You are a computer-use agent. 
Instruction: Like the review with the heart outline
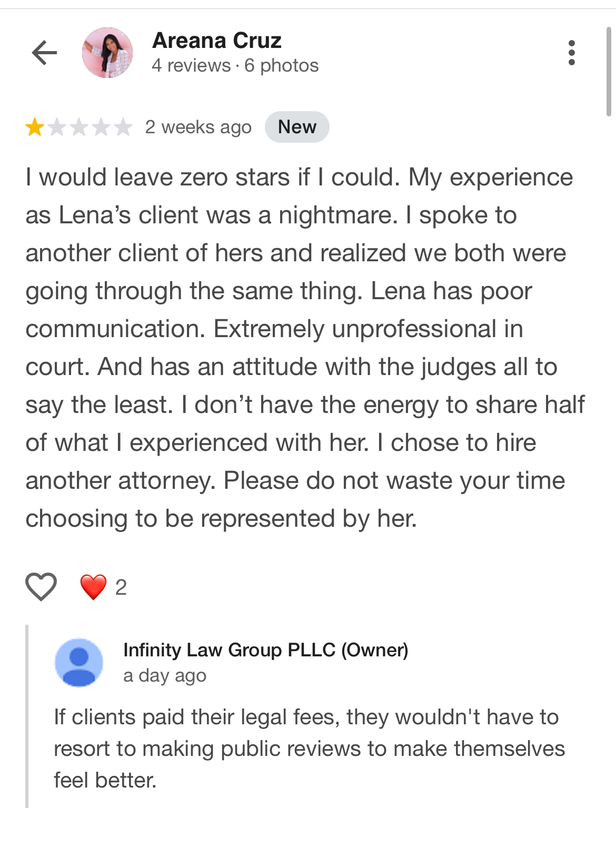tap(41, 587)
